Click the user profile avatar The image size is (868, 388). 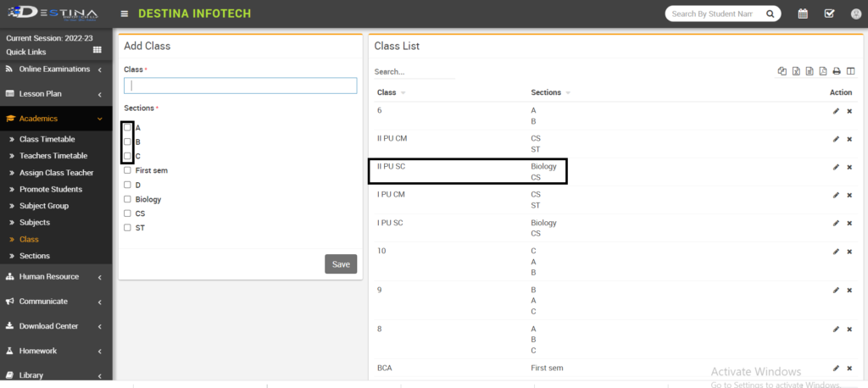click(x=855, y=14)
